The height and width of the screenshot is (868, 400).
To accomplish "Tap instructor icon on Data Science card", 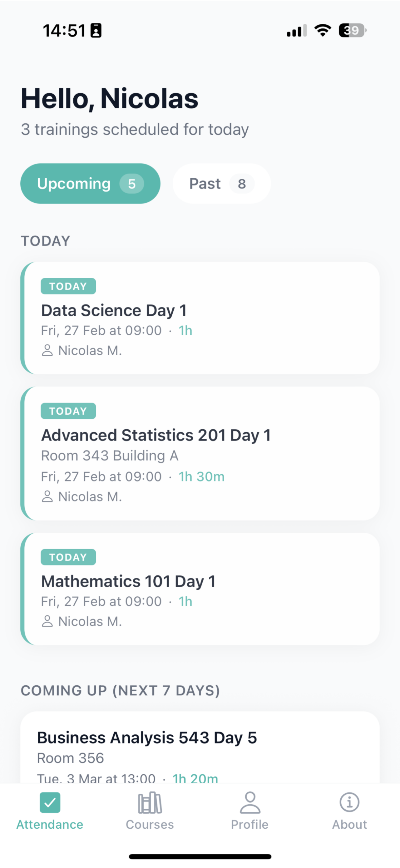I will [x=47, y=350].
